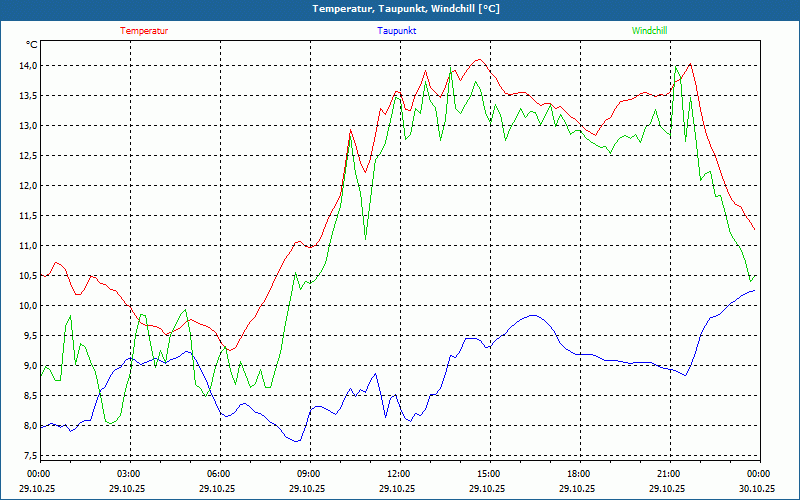
Task: Select the 21:00 time axis marker
Action: (x=668, y=473)
